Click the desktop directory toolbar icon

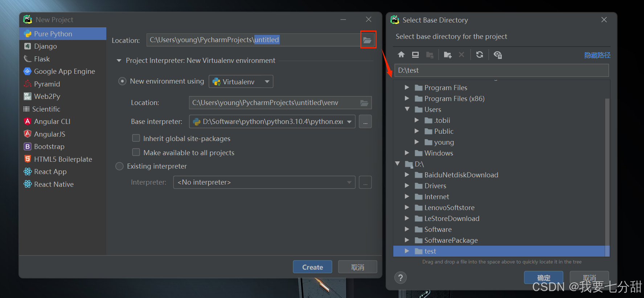[x=415, y=55]
